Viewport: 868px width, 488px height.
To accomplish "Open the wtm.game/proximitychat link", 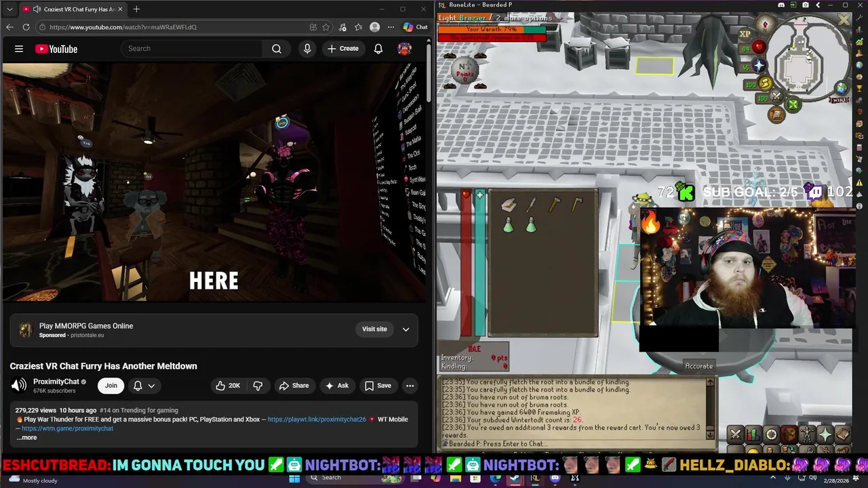I will [67, 428].
